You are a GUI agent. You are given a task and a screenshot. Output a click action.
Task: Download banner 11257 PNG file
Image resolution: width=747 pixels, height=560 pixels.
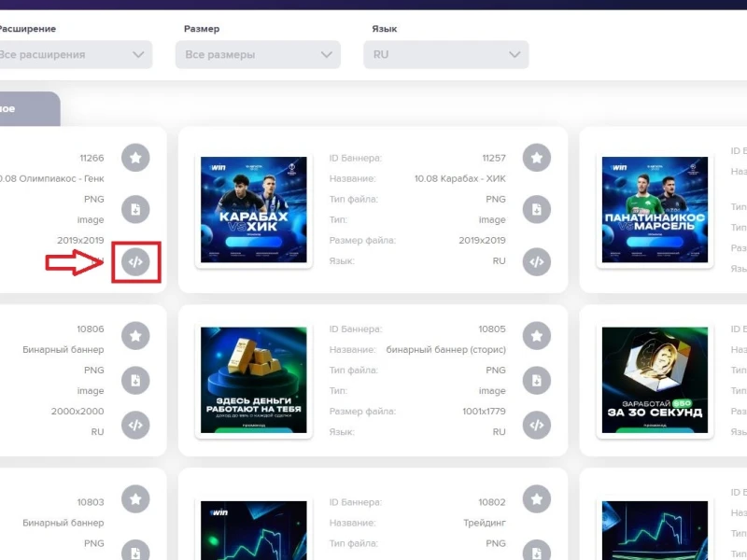click(536, 209)
